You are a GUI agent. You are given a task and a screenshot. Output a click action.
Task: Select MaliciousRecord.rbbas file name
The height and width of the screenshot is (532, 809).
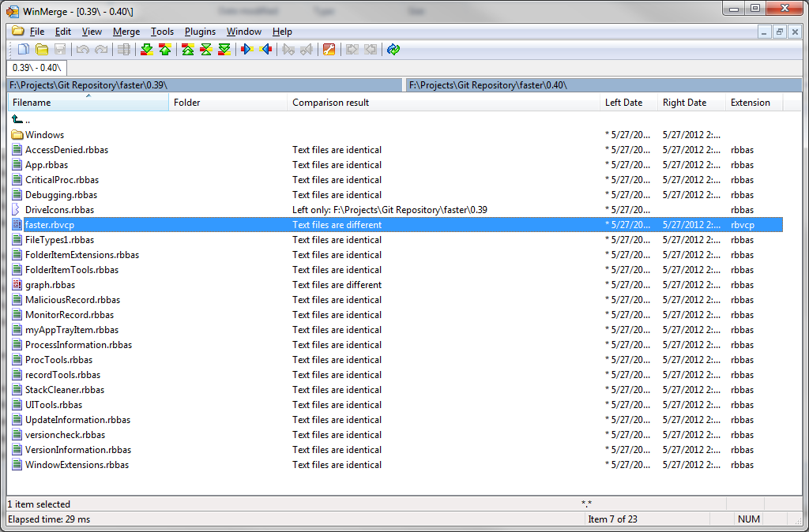click(73, 299)
